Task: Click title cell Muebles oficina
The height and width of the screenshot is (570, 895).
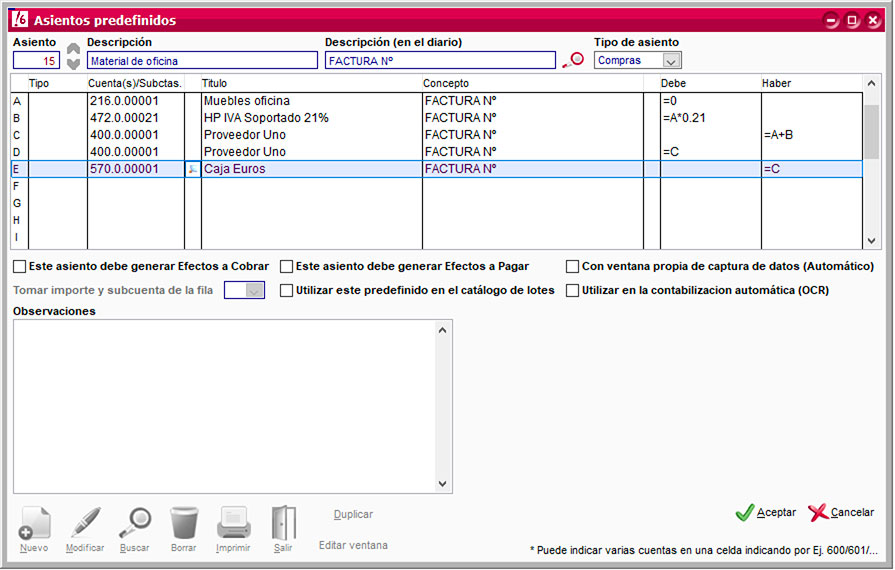Action: coord(312,101)
